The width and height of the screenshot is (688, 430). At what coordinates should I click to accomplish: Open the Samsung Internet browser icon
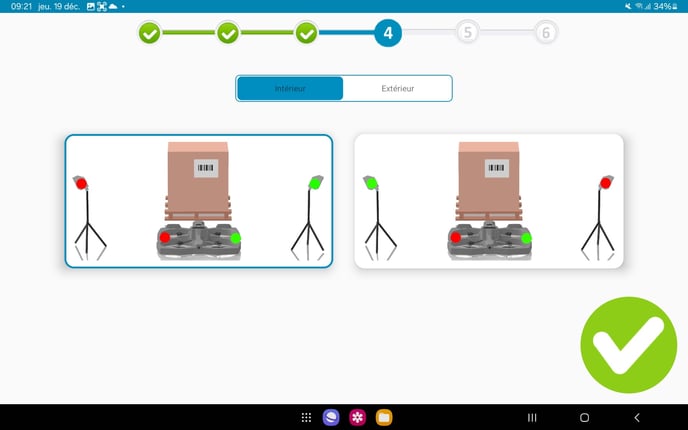(x=331, y=417)
